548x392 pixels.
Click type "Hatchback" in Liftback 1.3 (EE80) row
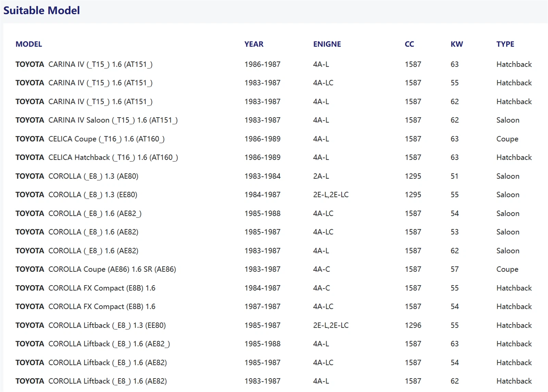point(514,325)
